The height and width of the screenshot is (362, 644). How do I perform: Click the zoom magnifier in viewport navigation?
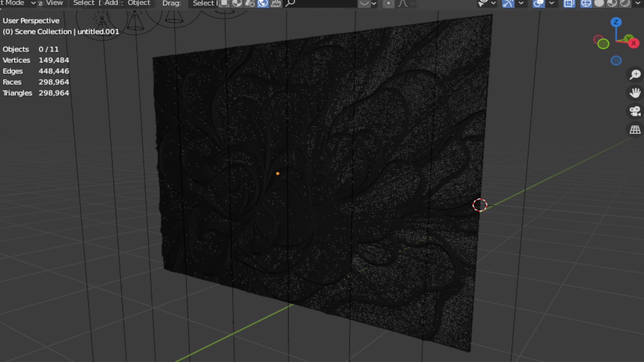pos(635,74)
